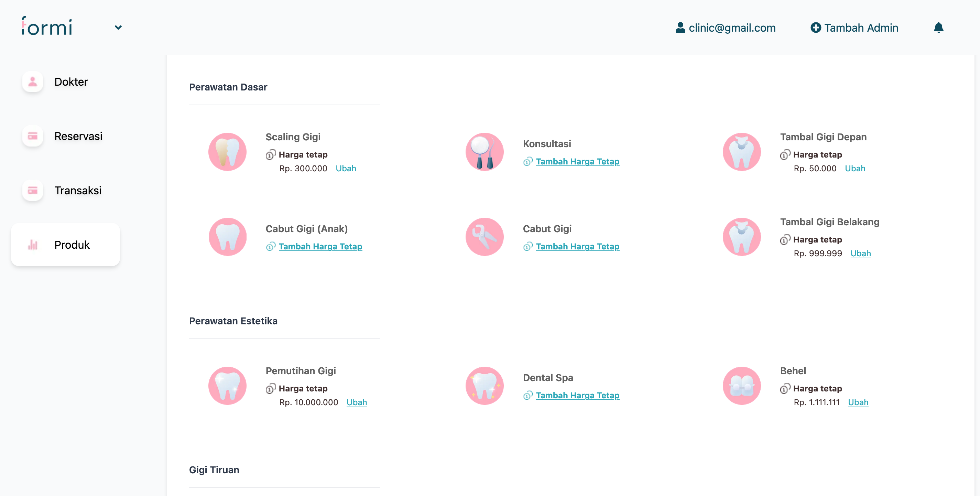Click the Scaling Gigi tooth icon
Screen dimensions: 980x496
pyautogui.click(x=227, y=152)
